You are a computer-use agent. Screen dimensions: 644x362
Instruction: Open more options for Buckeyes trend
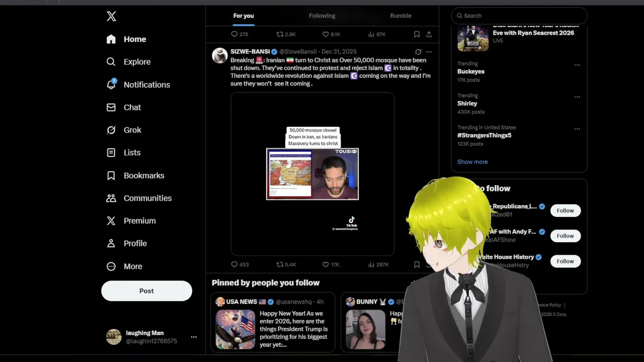[x=577, y=65]
